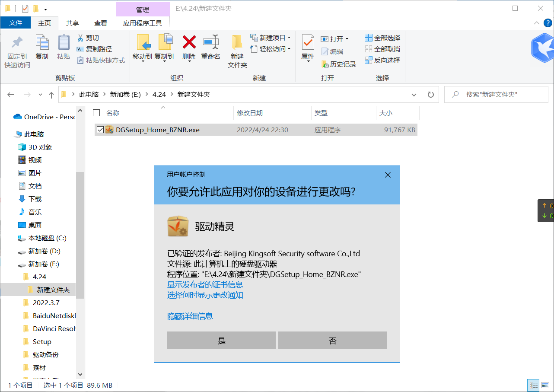Click the Up one level arrow
The height and width of the screenshot is (392, 554).
tap(51, 95)
